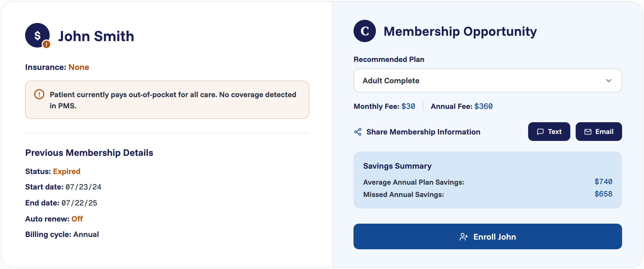The height and width of the screenshot is (269, 644).
Task: Click the warning circle icon in alert box
Action: 39,94
